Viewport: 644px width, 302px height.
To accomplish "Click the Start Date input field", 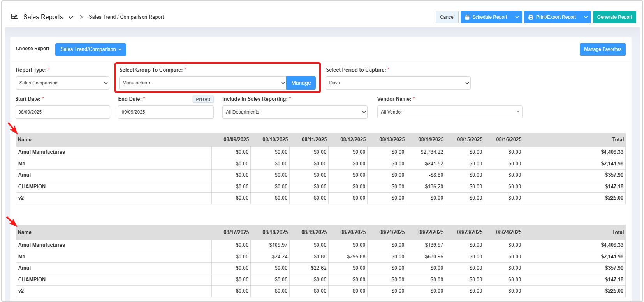I will pos(63,112).
